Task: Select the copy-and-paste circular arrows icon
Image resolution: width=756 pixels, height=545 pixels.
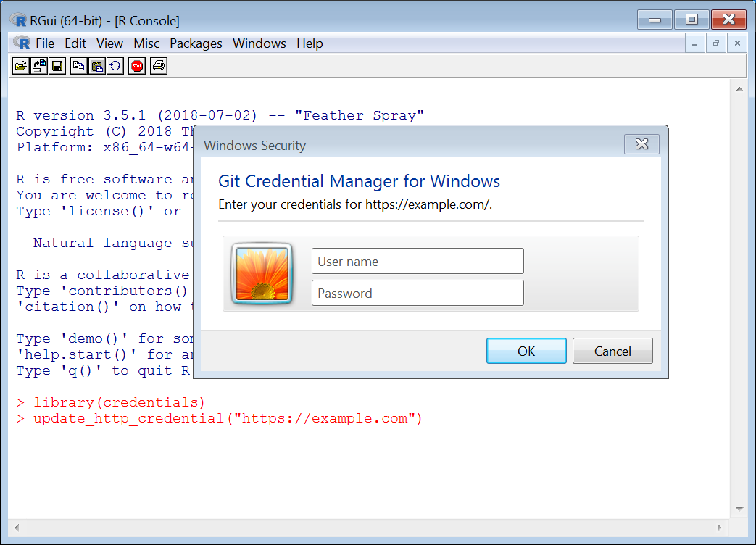Action: 116,65
